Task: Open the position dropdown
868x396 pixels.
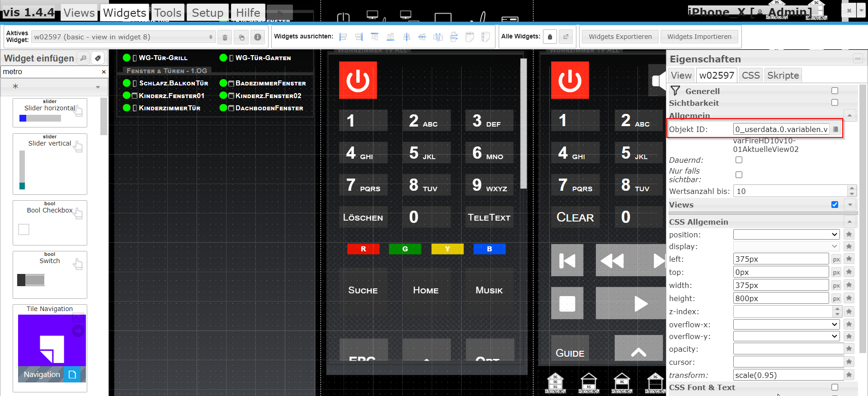Action: 786,234
